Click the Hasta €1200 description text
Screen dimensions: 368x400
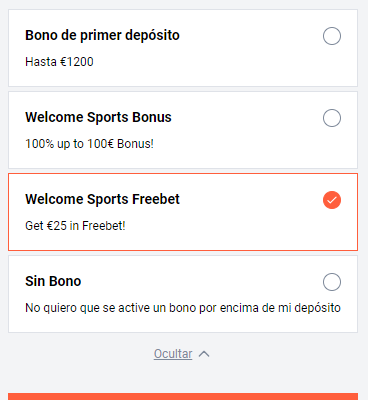59,62
